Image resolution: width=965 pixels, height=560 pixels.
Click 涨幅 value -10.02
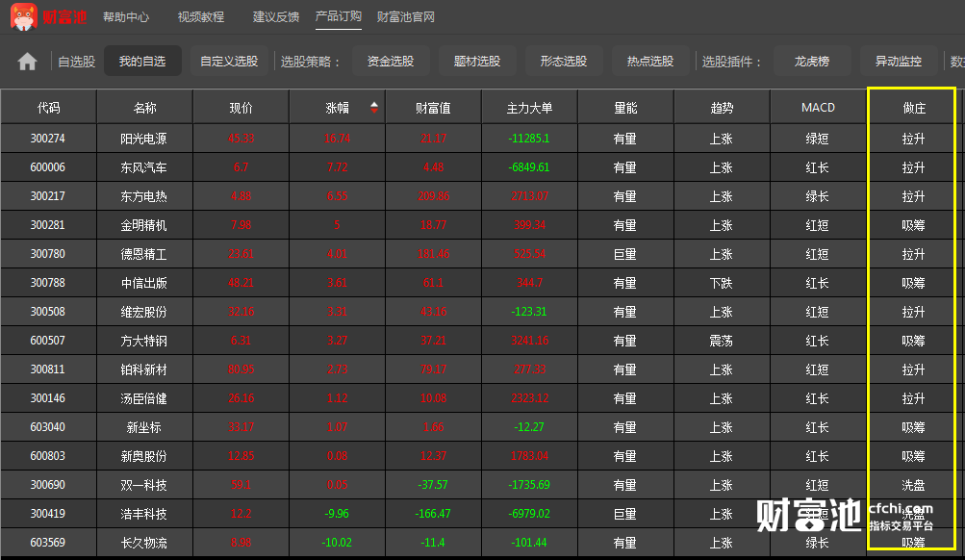(x=337, y=543)
